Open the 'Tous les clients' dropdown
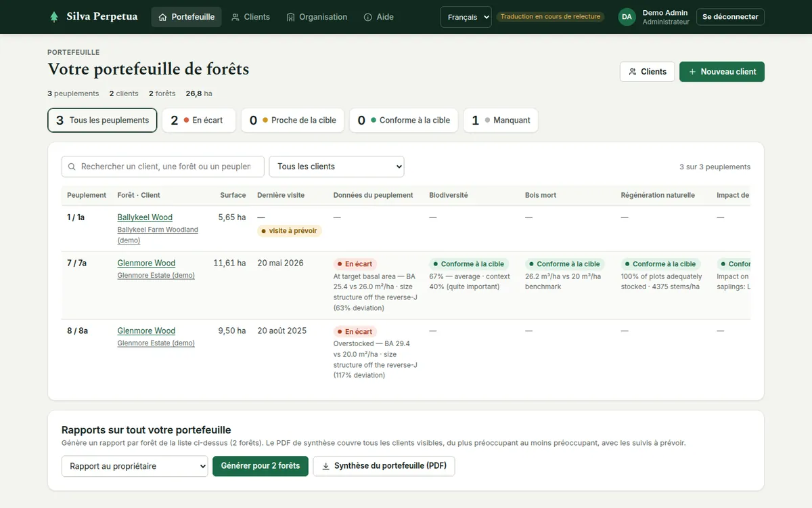 (x=336, y=167)
